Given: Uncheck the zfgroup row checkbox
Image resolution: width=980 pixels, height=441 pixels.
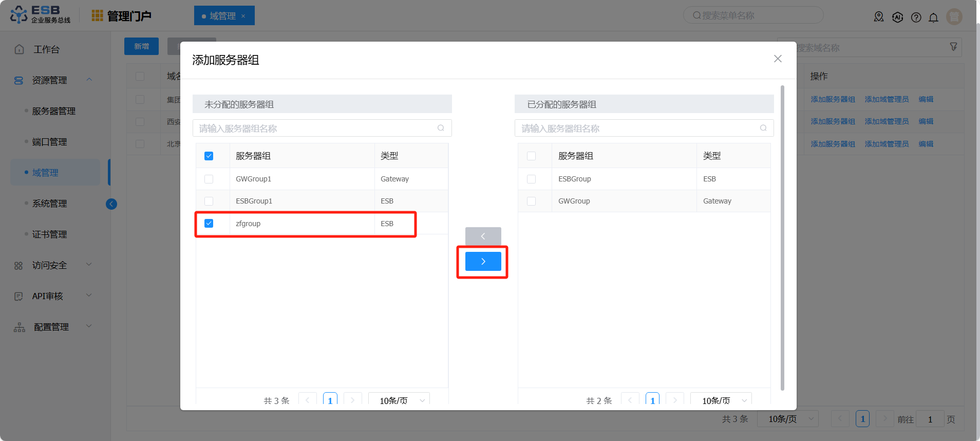Looking at the screenshot, I should (x=209, y=223).
